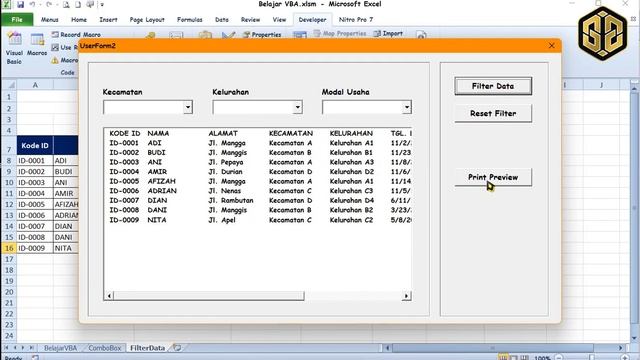Image resolution: width=640 pixels, height=360 pixels.
Task: Close UserForm2 with the X button
Action: 551,46
